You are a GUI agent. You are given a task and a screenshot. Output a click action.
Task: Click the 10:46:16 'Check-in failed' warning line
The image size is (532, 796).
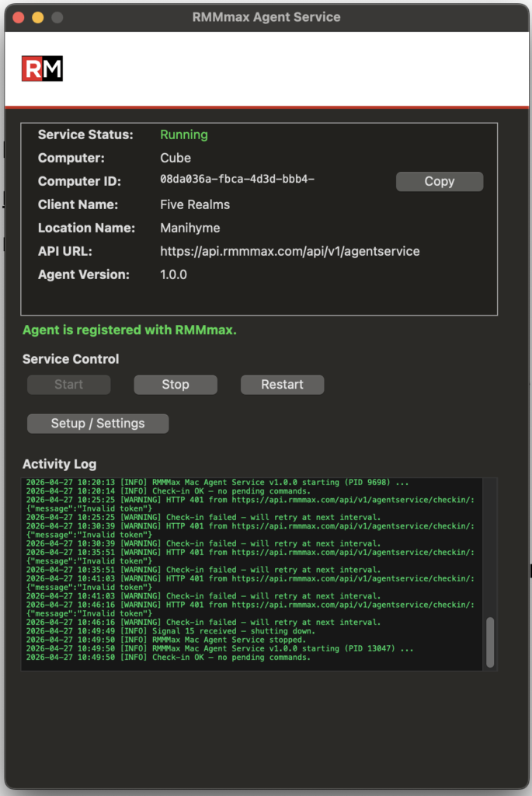(x=203, y=623)
